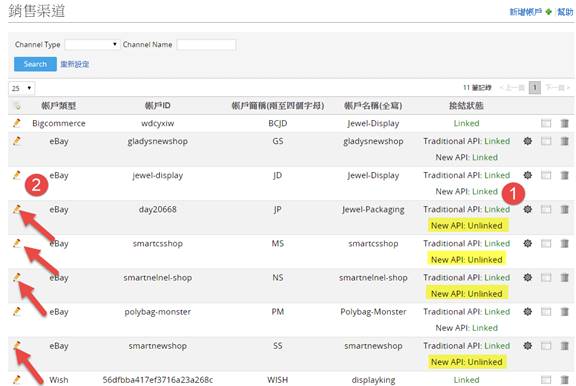Open the help link at top right
This screenshot has height=386, width=576.
point(565,12)
